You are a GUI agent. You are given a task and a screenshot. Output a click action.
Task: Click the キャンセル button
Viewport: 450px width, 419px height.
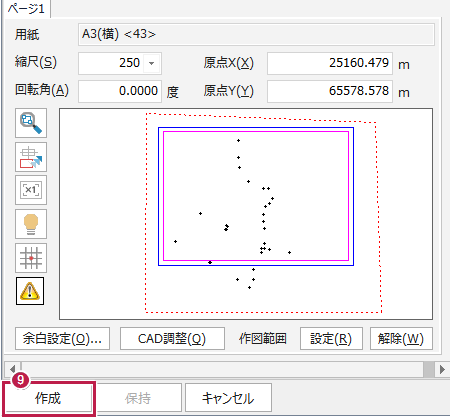(228, 398)
